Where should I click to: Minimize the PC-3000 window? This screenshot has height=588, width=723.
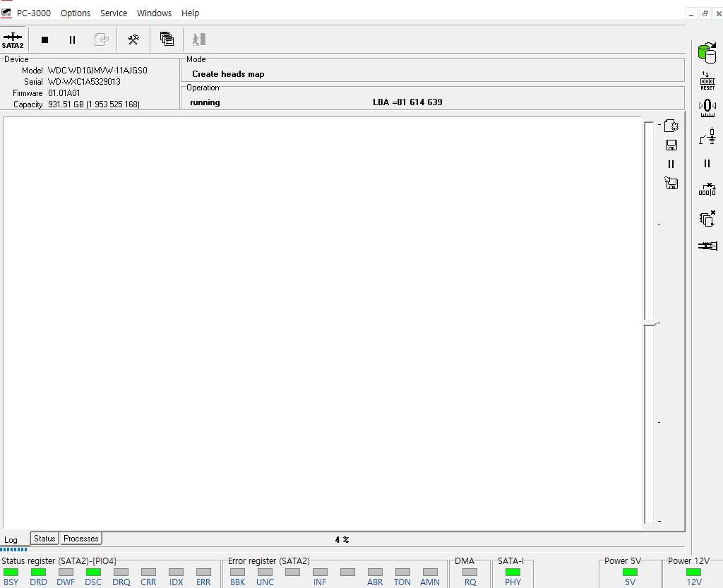[x=691, y=14]
